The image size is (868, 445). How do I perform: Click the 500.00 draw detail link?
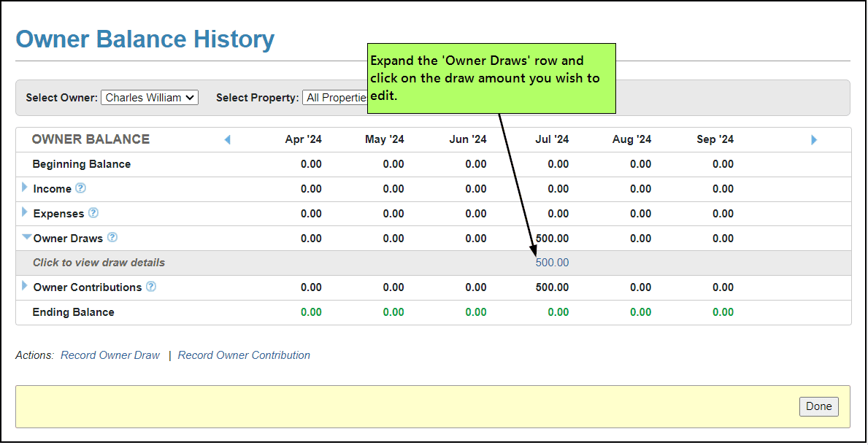point(552,263)
